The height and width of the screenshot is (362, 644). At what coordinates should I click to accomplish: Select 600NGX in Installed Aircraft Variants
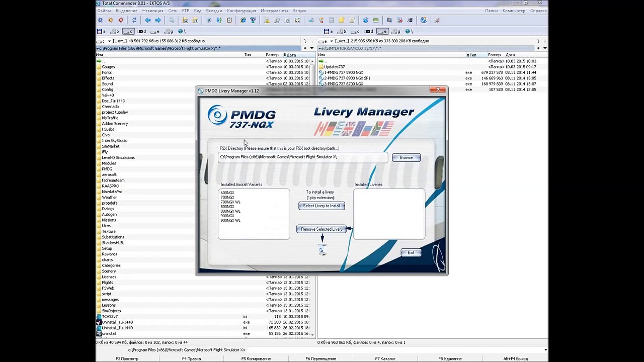227,193
